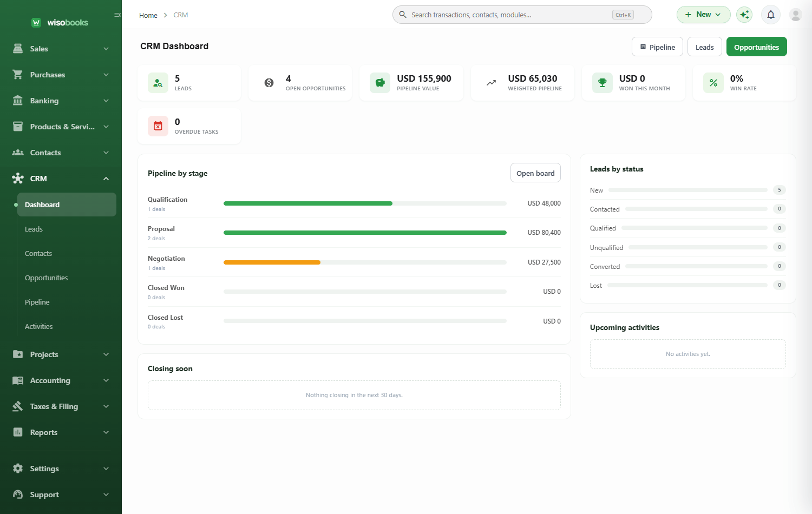Click the Projects folder icon
This screenshot has width=812, height=514.
[x=18, y=354]
